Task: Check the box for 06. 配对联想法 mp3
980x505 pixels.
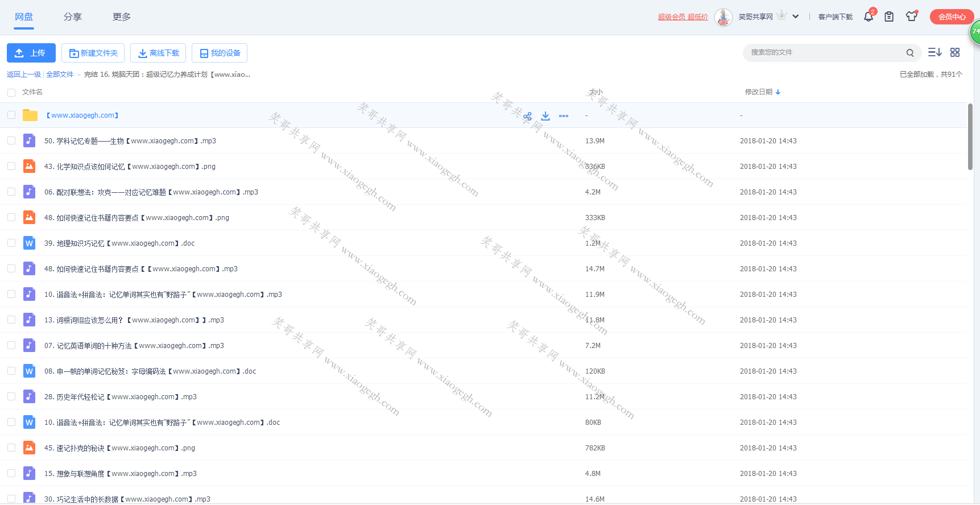Action: (x=11, y=192)
